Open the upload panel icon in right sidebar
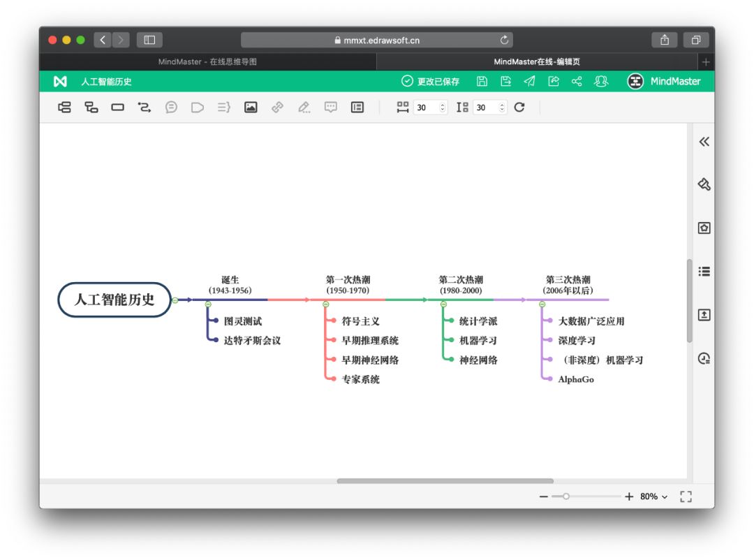754x560 pixels. pyautogui.click(x=704, y=315)
